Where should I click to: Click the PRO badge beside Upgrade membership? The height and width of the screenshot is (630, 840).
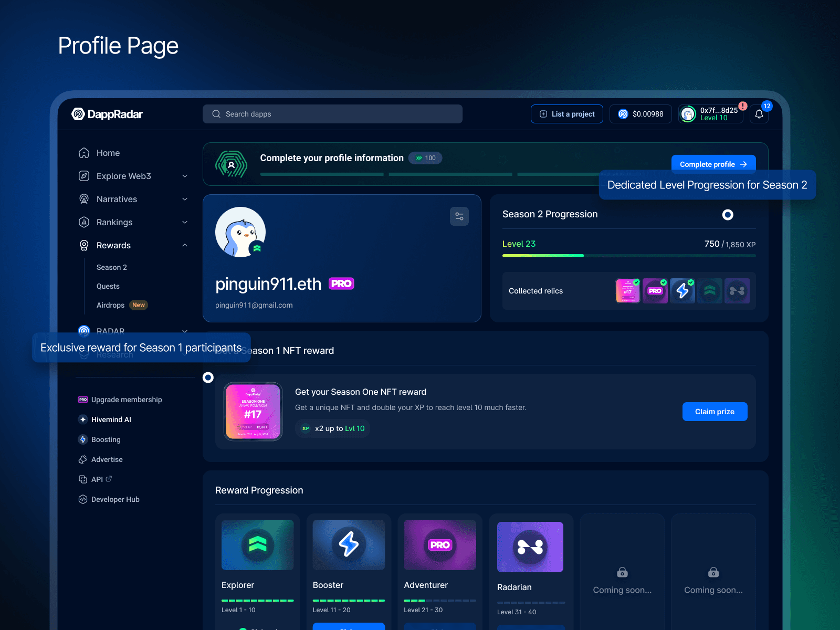click(x=83, y=400)
